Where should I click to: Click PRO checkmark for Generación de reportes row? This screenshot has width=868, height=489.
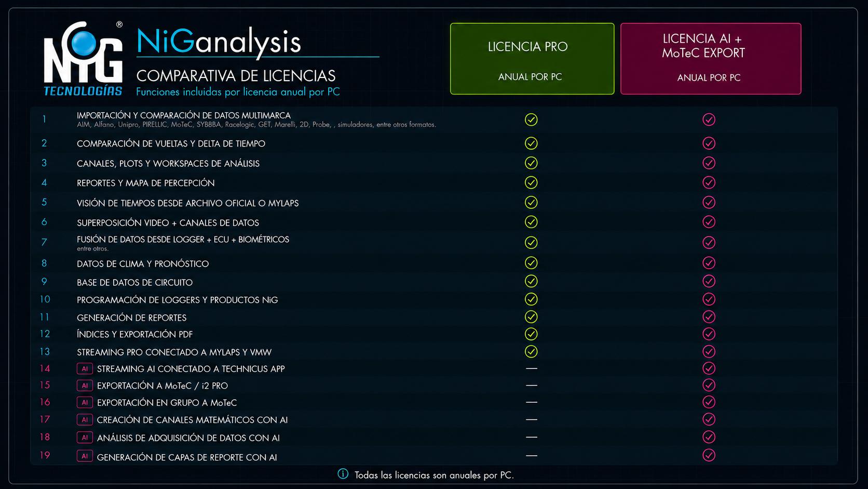(x=531, y=317)
